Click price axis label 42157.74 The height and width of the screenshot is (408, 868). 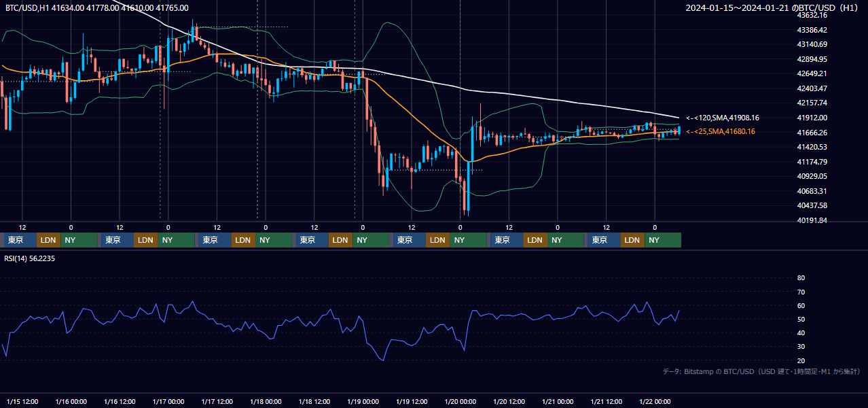tap(812, 103)
